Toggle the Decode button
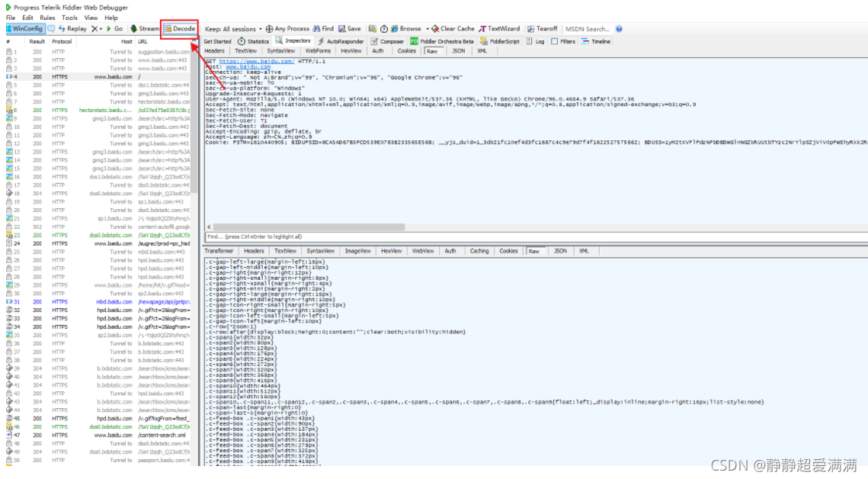The width and height of the screenshot is (868, 479). tap(179, 28)
